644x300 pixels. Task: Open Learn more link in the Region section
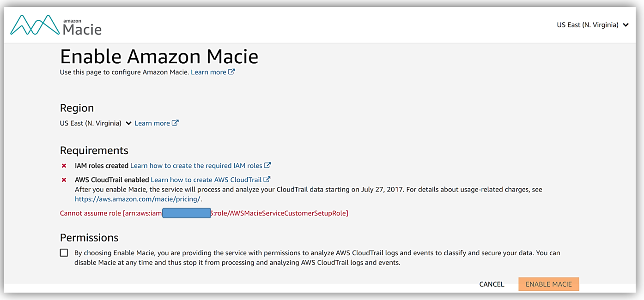[152, 123]
